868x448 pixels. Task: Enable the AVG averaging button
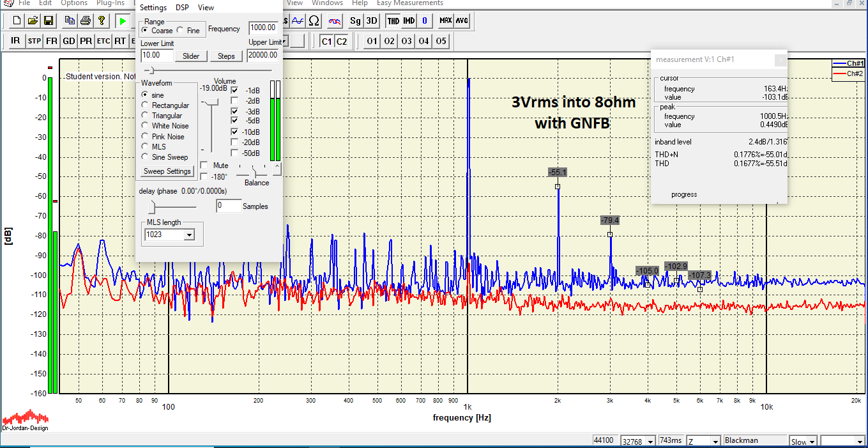[x=462, y=21]
